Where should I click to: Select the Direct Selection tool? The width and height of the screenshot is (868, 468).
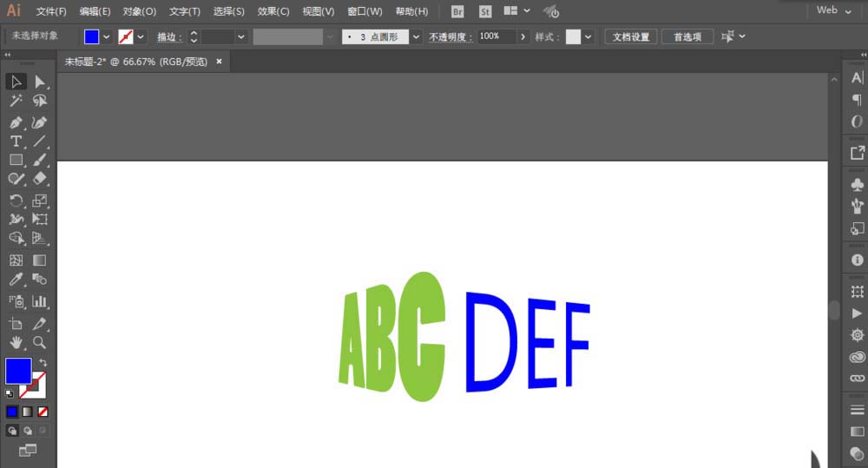(39, 82)
